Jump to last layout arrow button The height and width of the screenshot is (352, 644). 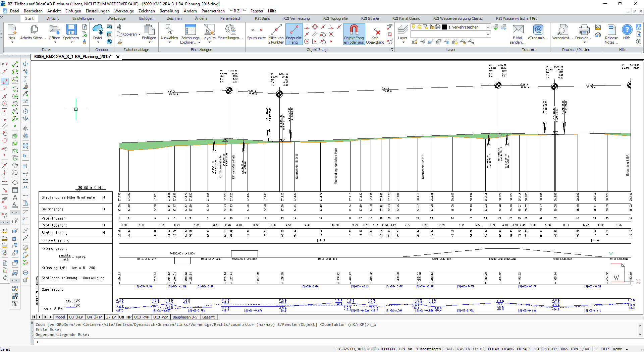51,317
